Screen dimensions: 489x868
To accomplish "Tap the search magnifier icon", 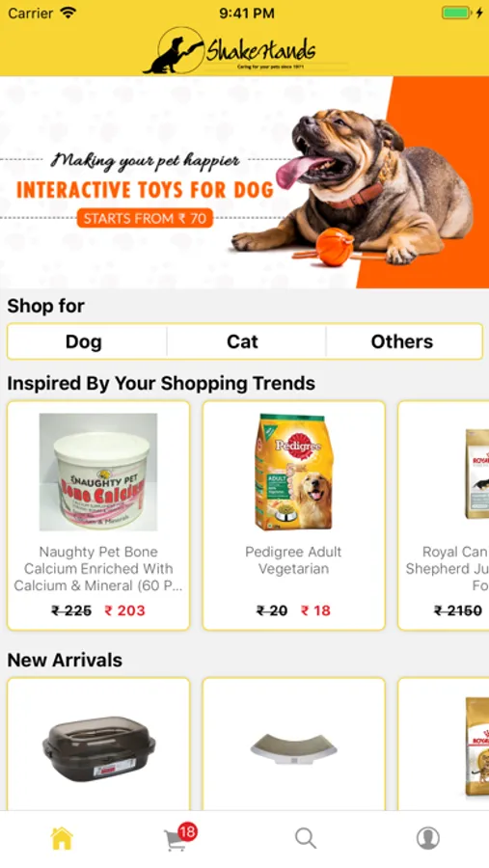I will click(x=305, y=838).
